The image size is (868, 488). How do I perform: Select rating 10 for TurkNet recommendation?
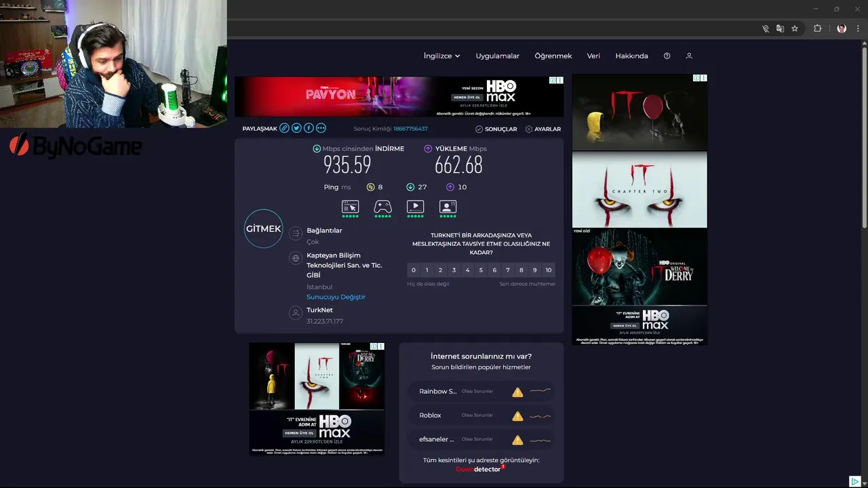pos(549,270)
